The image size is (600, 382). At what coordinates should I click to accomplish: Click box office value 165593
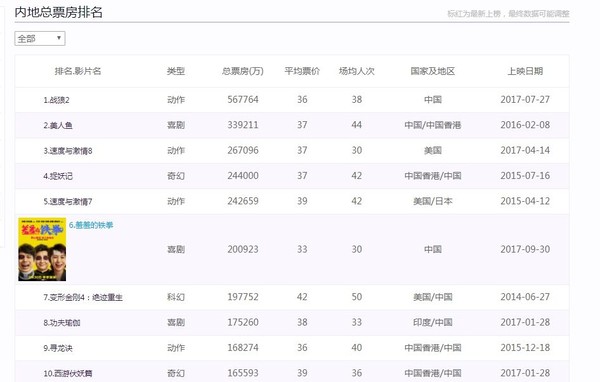[x=243, y=373]
